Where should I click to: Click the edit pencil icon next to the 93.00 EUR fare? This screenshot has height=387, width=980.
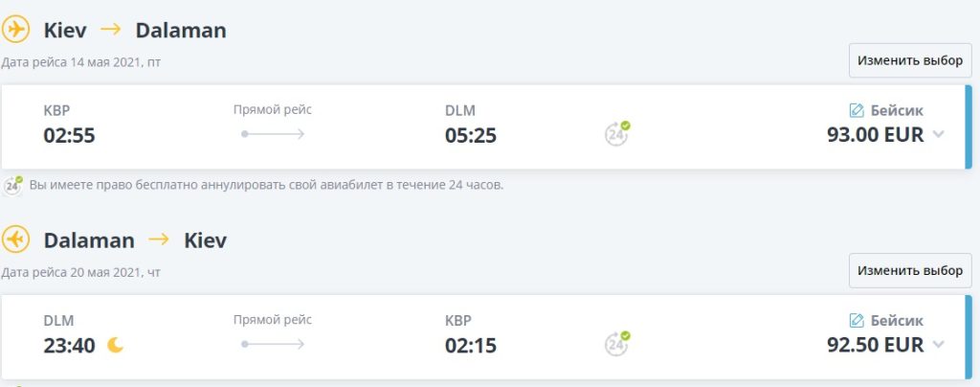(x=857, y=111)
